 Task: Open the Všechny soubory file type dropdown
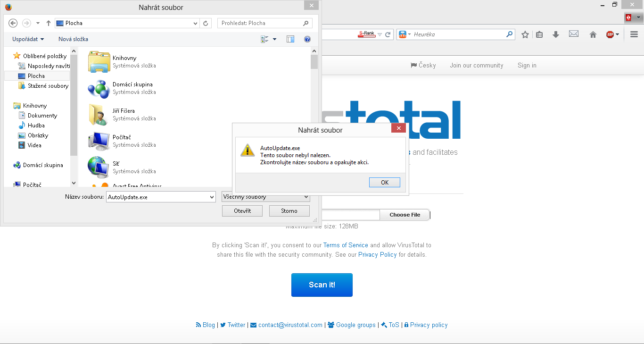(266, 197)
